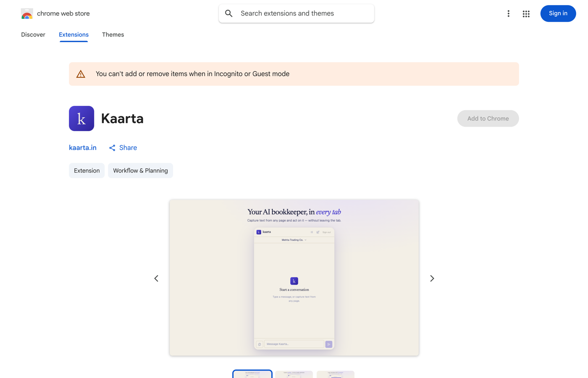The height and width of the screenshot is (378, 588).
Task: Switch to the Themes tab
Action: 113,35
